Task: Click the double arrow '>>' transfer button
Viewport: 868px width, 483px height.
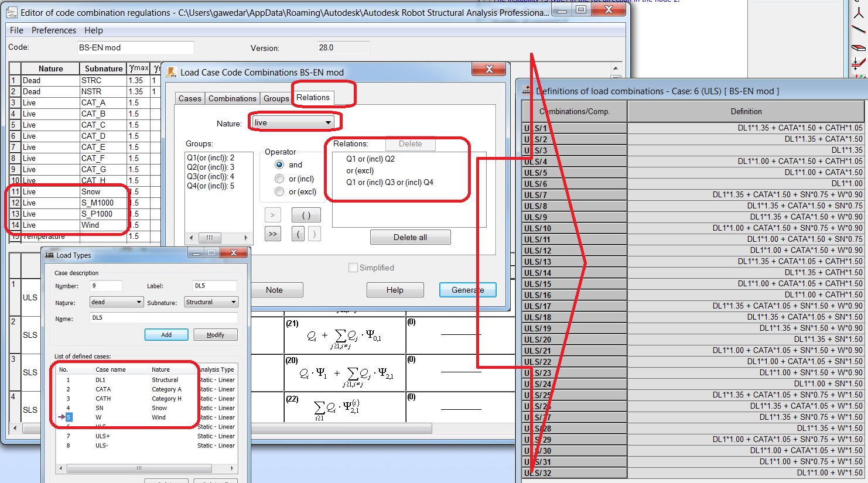Action: (x=272, y=234)
